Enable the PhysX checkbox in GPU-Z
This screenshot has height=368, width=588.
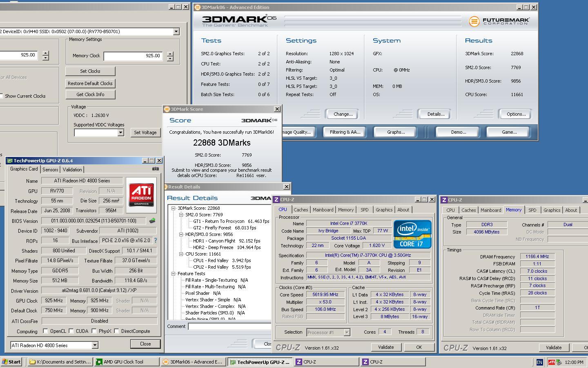pos(94,331)
